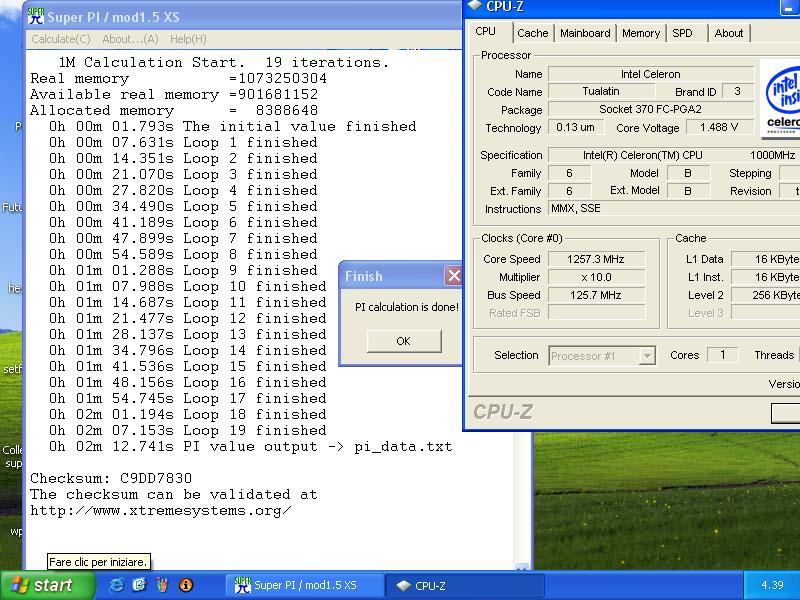Click the Brand ID value 3
The image size is (800, 600).
(737, 91)
